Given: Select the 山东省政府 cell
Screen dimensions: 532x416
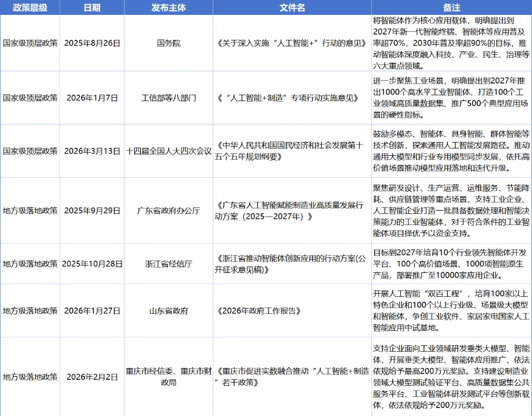Looking at the screenshot, I should pyautogui.click(x=169, y=311).
